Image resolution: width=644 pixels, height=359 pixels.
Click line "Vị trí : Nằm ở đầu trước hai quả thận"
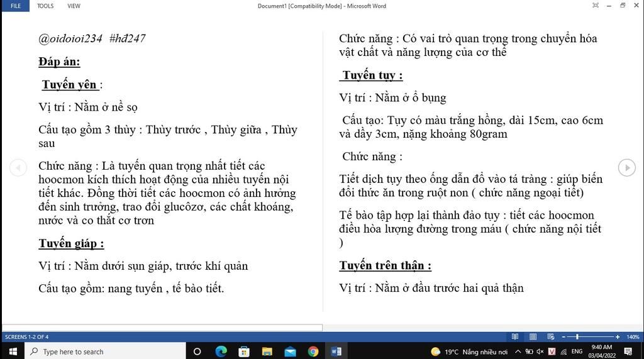point(431,288)
